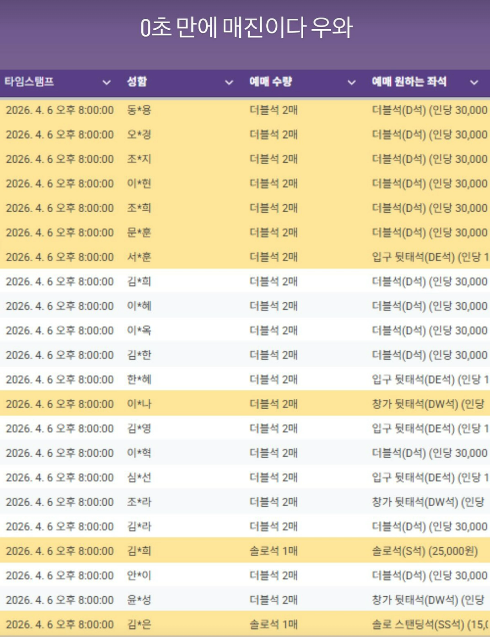Open the 타임스탬프 column dropdown chevron
Viewport: 490px width, 637px height.
point(106,82)
